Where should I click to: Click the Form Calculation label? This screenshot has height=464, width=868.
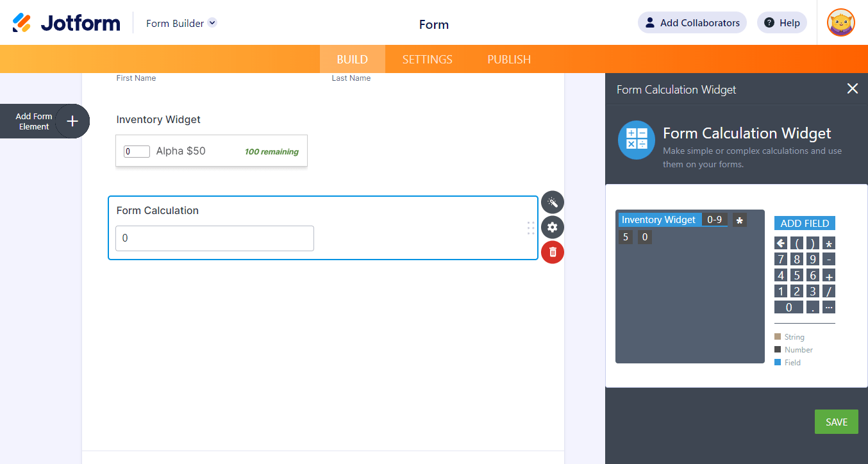point(158,210)
